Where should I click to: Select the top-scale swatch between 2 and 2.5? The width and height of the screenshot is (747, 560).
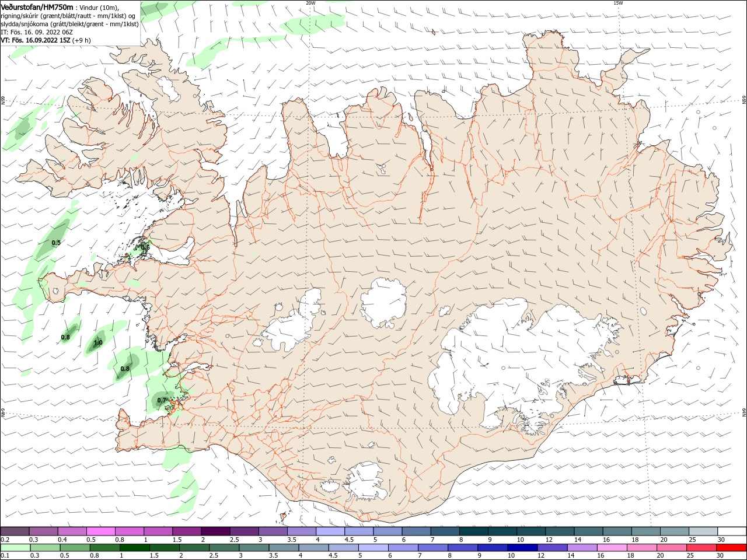point(215,531)
